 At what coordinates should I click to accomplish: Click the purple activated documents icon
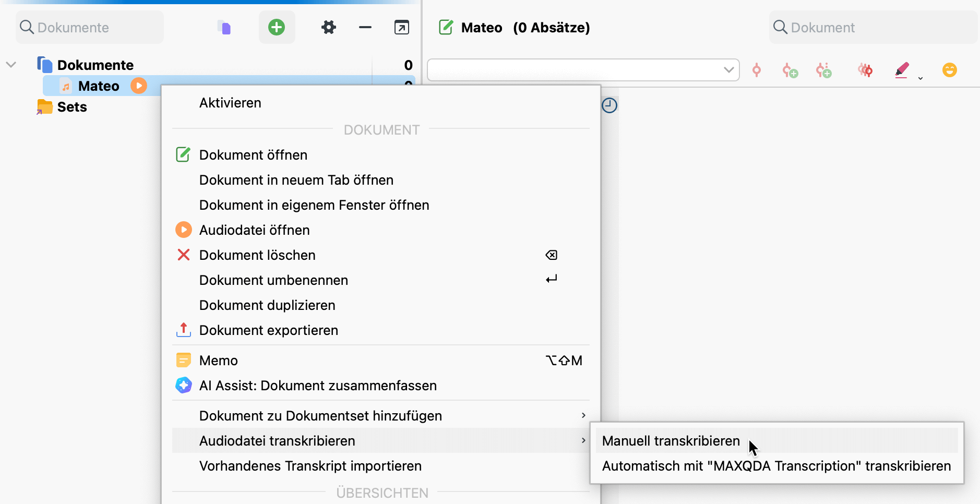[224, 27]
